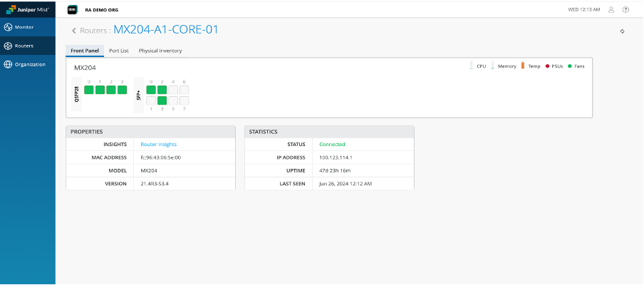Click the IP address 100.123.114.1
The width and height of the screenshot is (644, 285).
pyautogui.click(x=336, y=157)
